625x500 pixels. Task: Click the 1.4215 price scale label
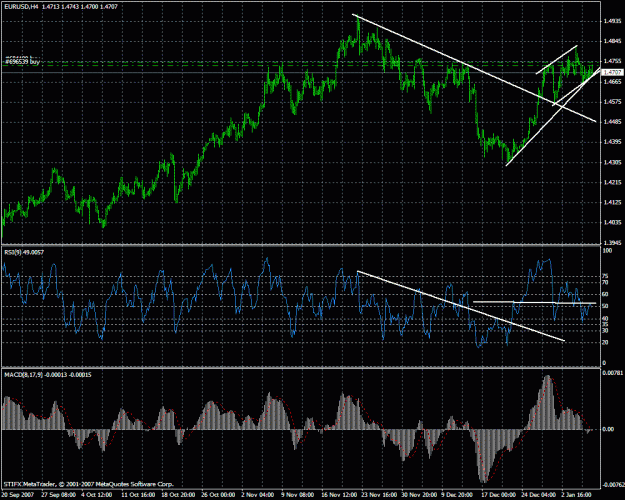point(612,183)
